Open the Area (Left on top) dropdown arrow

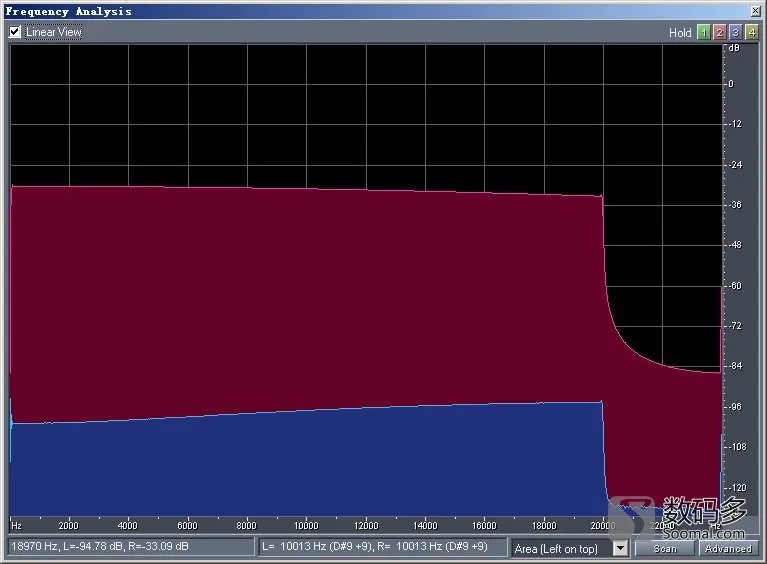pyautogui.click(x=620, y=548)
